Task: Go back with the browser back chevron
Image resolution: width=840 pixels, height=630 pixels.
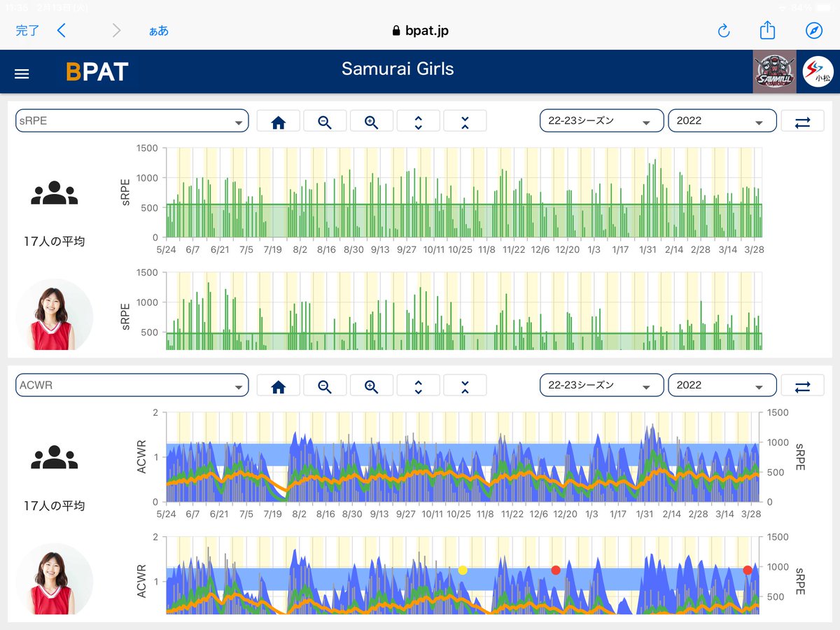Action: pyautogui.click(x=62, y=30)
